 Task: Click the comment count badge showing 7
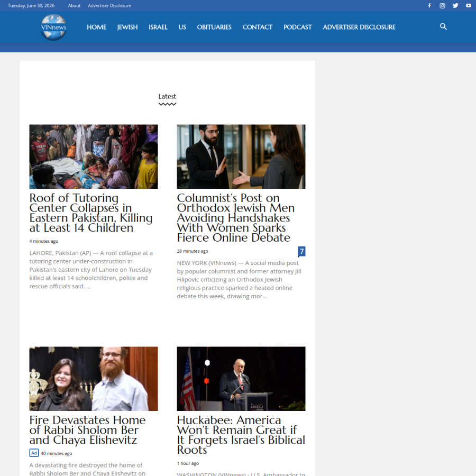point(301,251)
